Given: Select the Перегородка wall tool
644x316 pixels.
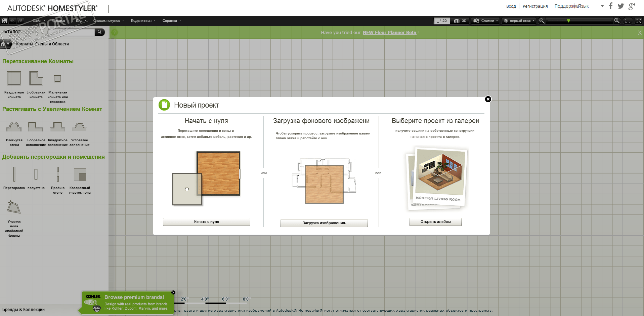Looking at the screenshot, I should click(14, 174).
